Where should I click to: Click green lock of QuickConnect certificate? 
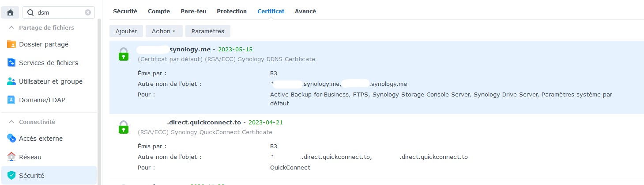124,127
